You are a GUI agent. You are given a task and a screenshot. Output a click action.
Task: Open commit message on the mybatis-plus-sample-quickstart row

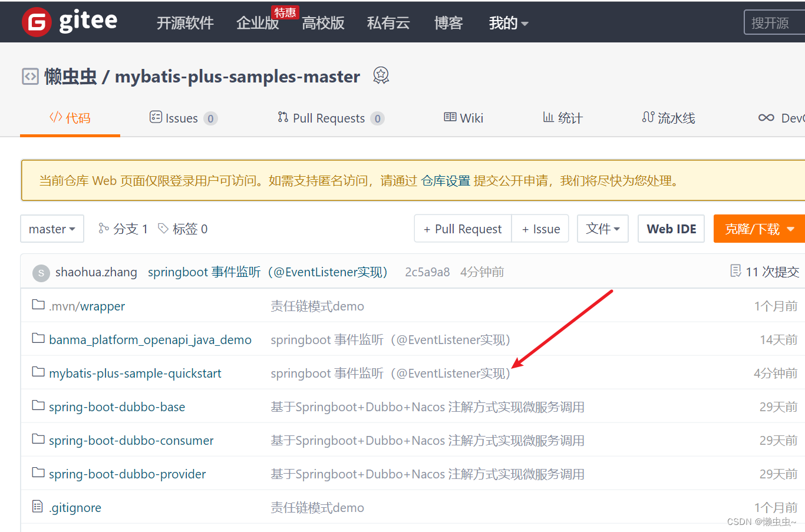[x=390, y=374]
